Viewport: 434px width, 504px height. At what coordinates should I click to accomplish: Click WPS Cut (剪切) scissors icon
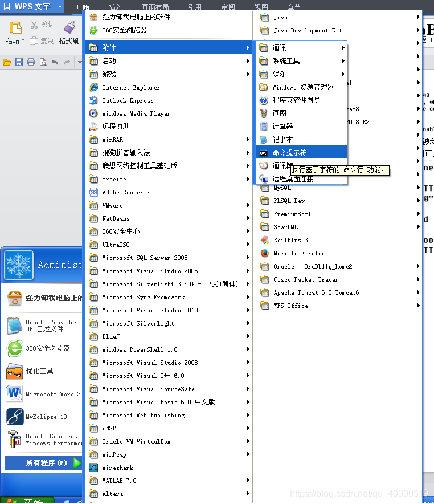click(x=34, y=25)
